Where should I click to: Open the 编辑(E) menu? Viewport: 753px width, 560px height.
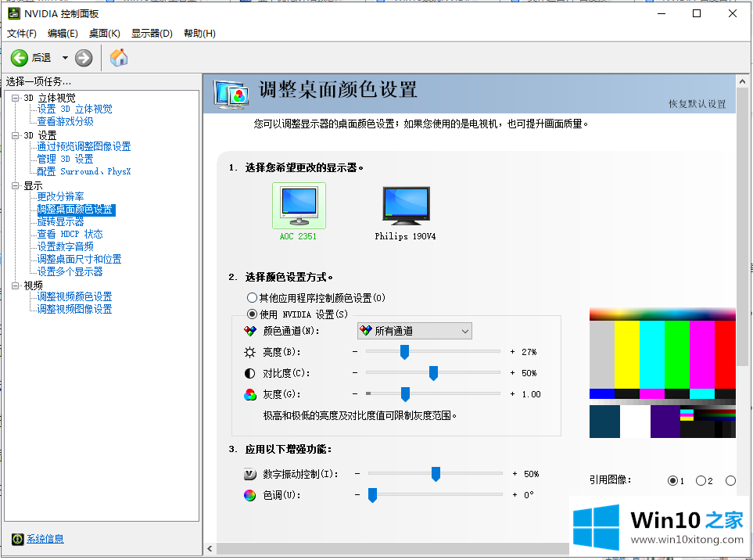pyautogui.click(x=63, y=34)
